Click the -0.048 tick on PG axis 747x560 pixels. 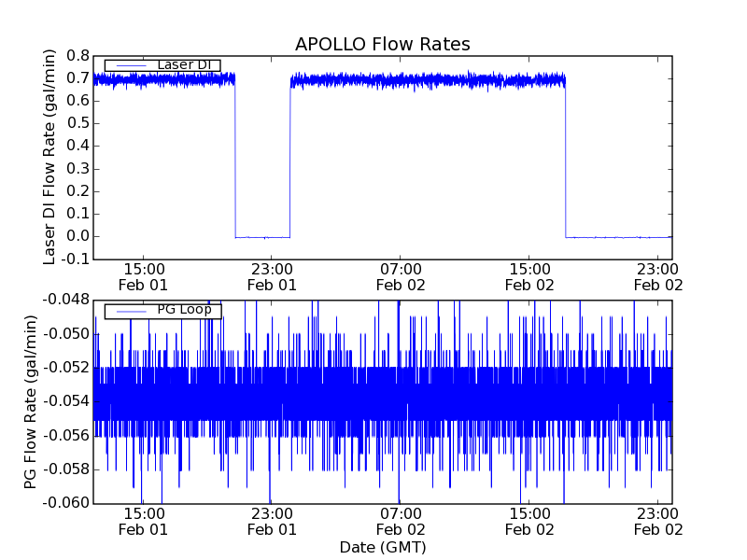66,300
